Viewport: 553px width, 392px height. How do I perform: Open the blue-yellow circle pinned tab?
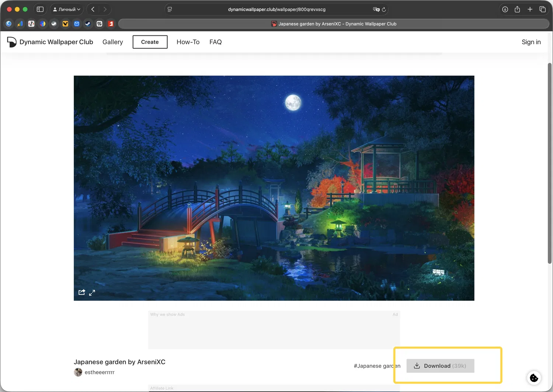pos(43,24)
